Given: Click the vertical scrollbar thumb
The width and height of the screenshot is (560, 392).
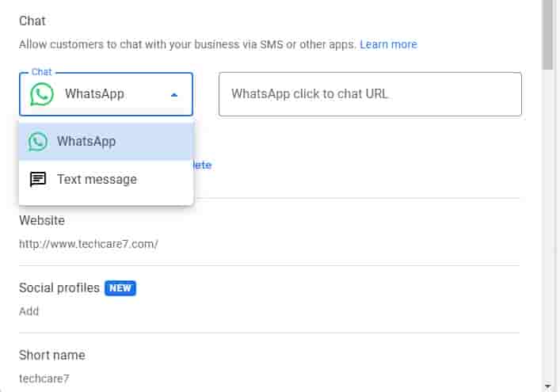Looking at the screenshot, I should click(x=549, y=36).
